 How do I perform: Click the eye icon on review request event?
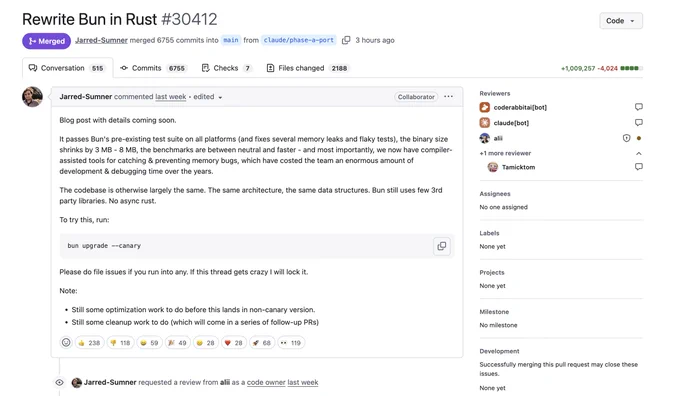click(59, 382)
